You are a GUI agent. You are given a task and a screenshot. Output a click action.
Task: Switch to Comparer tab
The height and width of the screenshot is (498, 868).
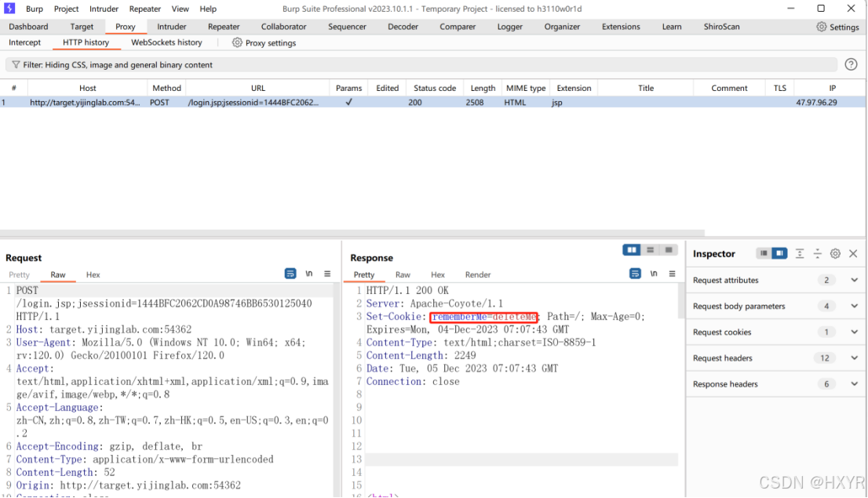pos(458,27)
